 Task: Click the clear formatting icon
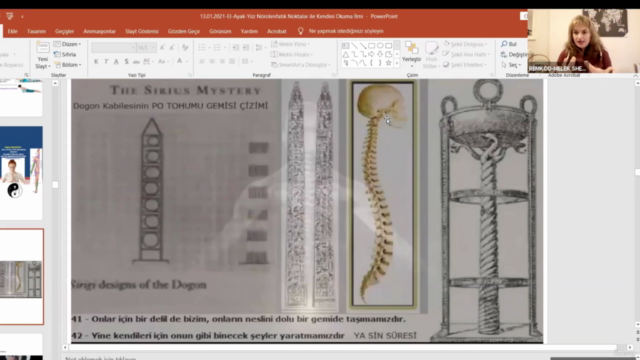click(185, 48)
